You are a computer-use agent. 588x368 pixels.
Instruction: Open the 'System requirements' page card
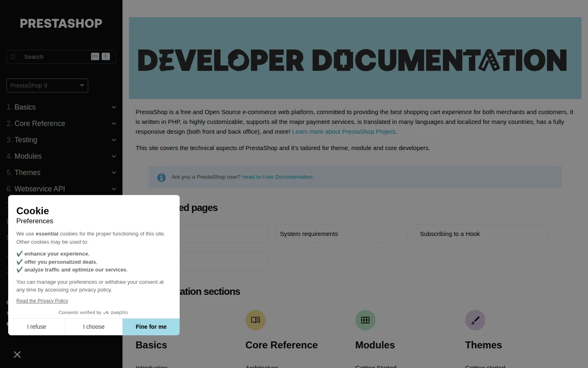(341, 234)
